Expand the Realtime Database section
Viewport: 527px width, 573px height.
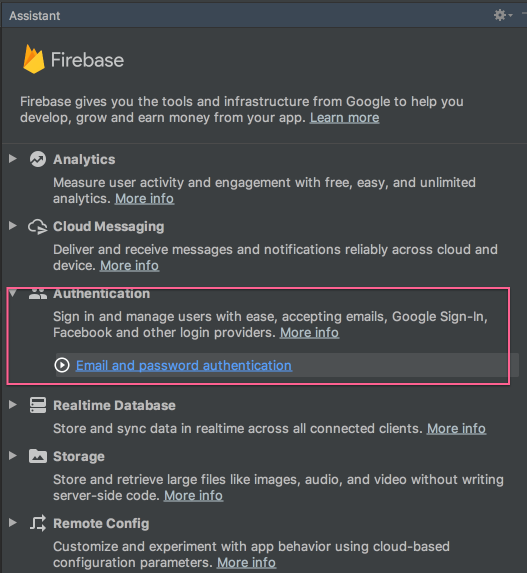[x=13, y=405]
